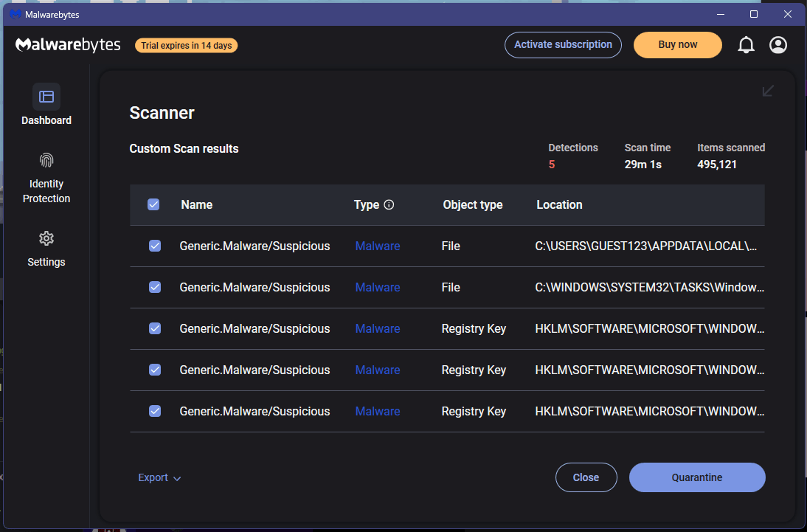Screen dimensions: 807x532
Task: Open the notifications bell
Action: coord(746,45)
